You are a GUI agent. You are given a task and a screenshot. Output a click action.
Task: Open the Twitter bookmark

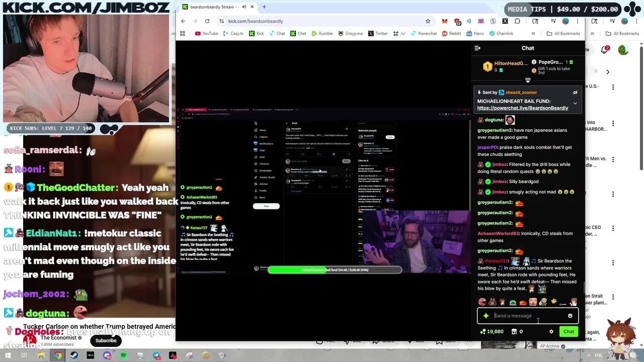point(378,34)
